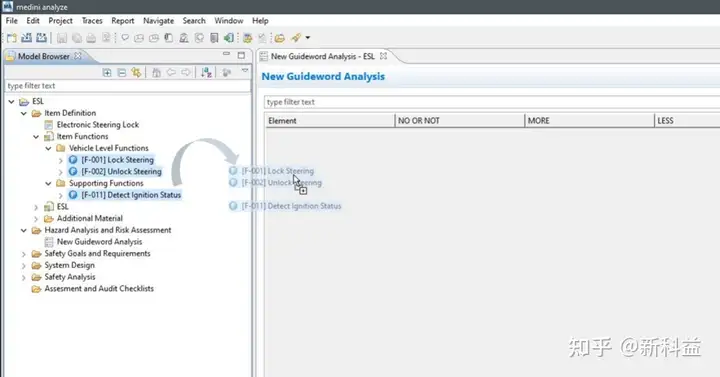Click the stamp-shaped toolbar icon
720x377 pixels.
(x=184, y=38)
